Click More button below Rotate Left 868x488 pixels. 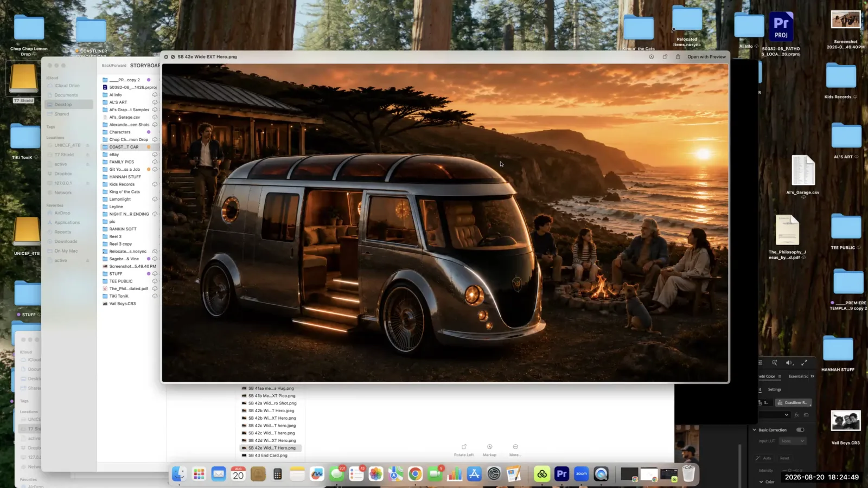[515, 450]
